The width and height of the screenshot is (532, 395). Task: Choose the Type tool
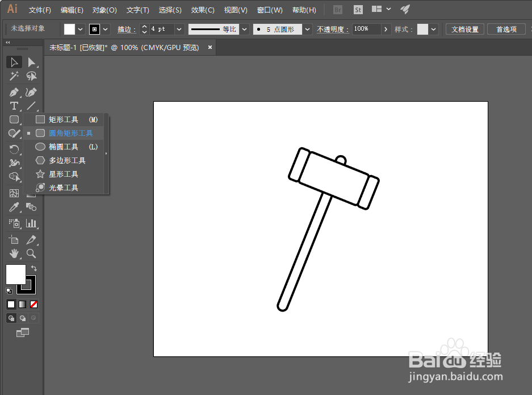point(14,106)
